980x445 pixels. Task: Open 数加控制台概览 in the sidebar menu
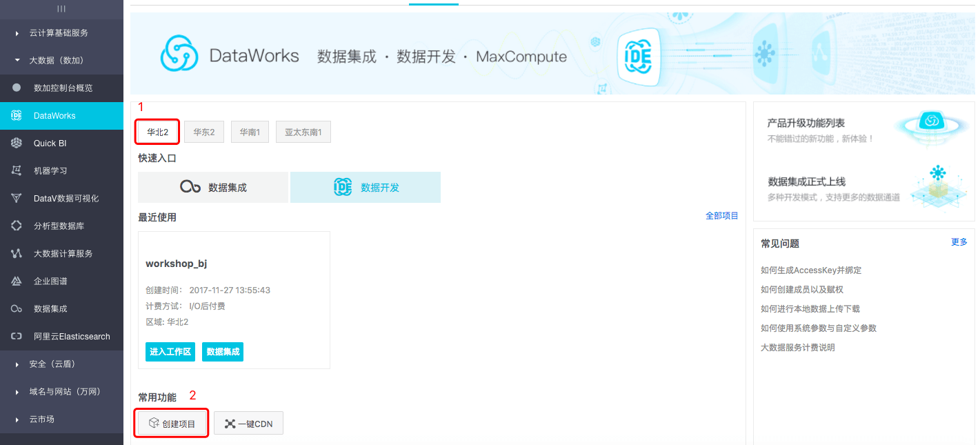tap(61, 88)
